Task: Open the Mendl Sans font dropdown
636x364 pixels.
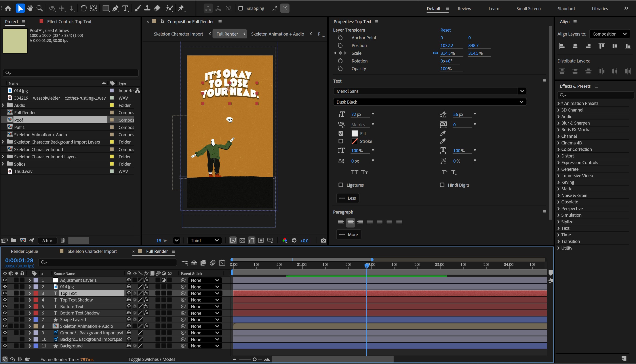Action: 522,91
